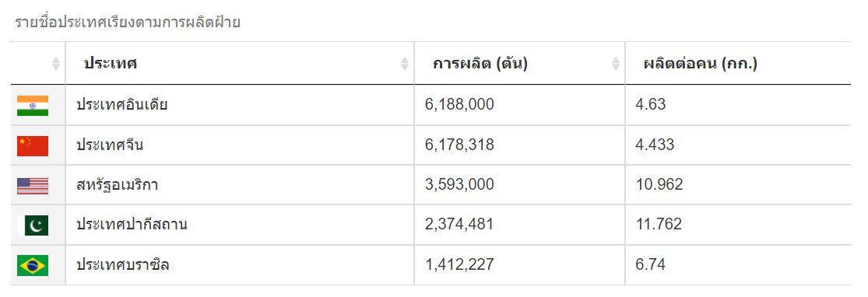Screen dimensions: 868x297
Task: Click the United States flag icon
Action: click(33, 186)
